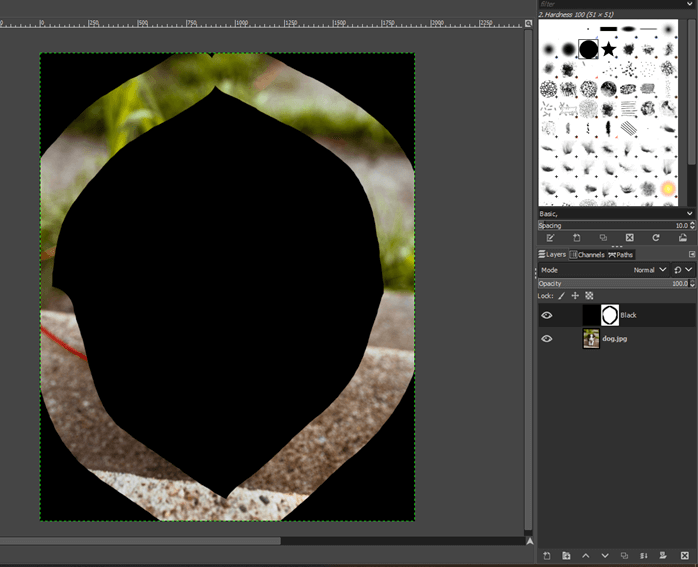
Task: Select the star brush
Action: coord(609,49)
